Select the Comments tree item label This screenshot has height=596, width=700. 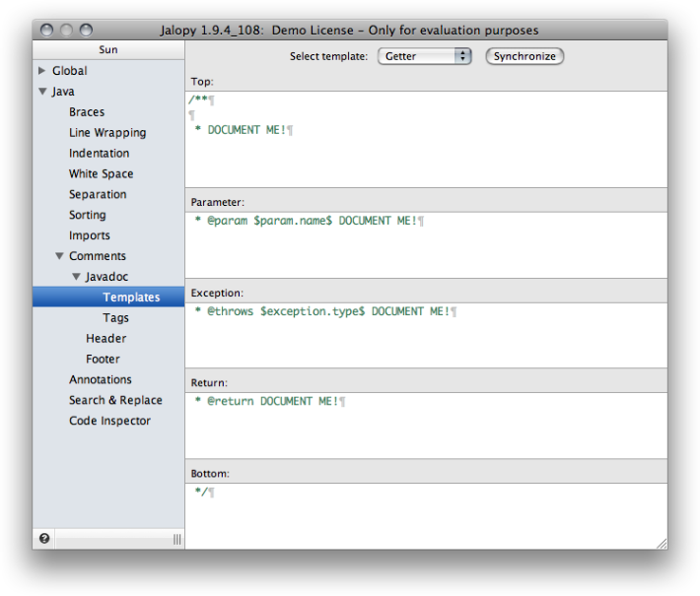[x=98, y=256]
